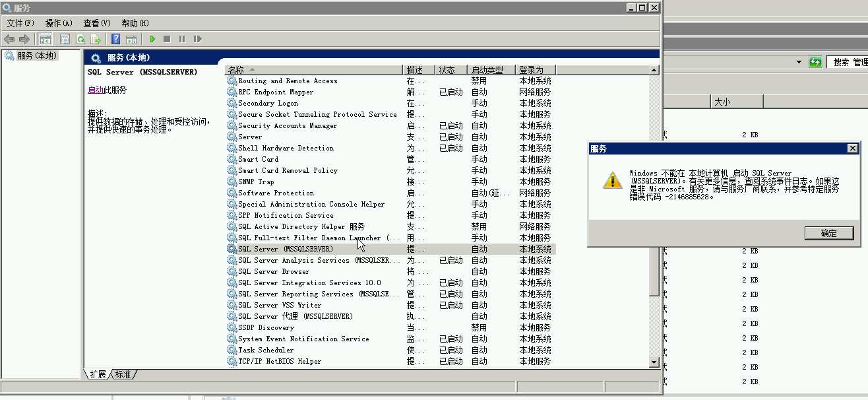The image size is (868, 400).
Task: Toggle the show/hide console tree icon
Action: [x=46, y=39]
